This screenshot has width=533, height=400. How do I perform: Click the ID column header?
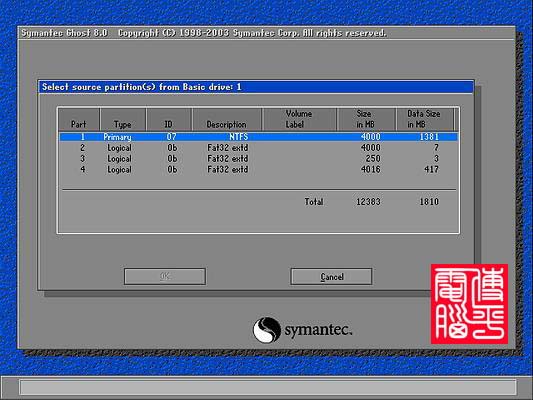(x=169, y=120)
